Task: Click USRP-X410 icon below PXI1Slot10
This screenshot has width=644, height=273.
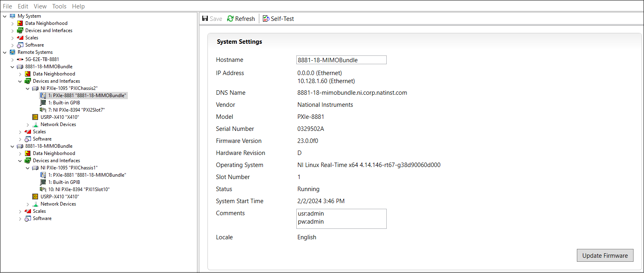Action: (x=35, y=197)
